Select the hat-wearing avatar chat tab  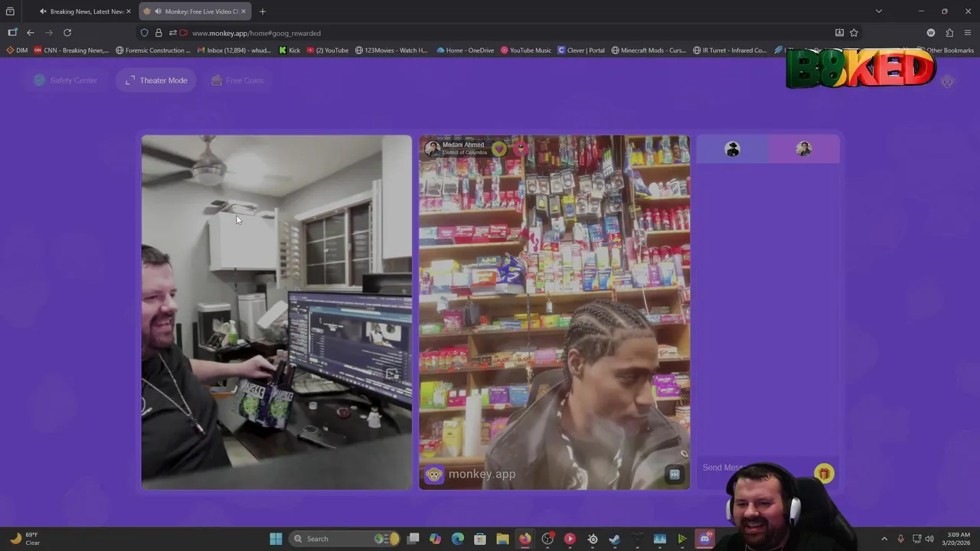[x=733, y=149]
